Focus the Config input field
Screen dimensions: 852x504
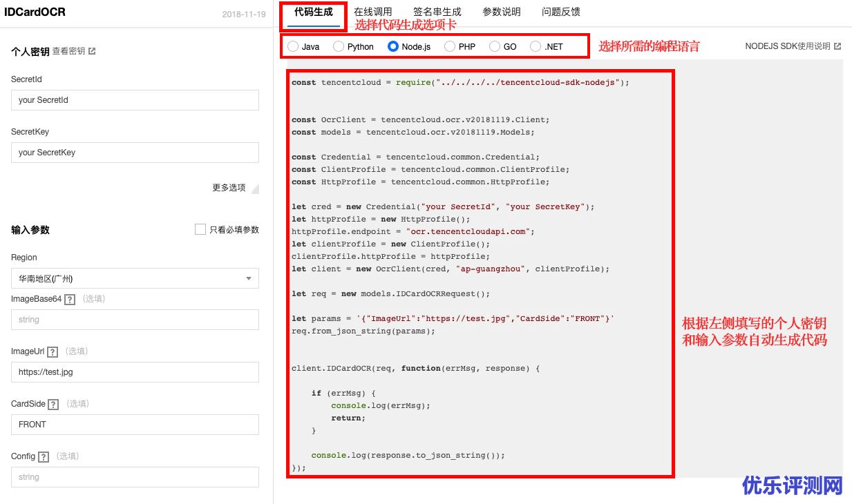tap(135, 477)
